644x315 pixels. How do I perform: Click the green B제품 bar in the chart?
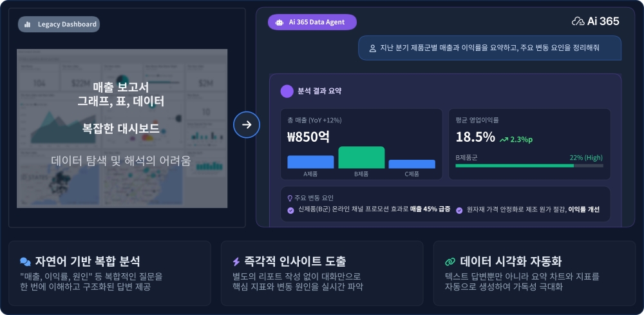click(x=361, y=158)
